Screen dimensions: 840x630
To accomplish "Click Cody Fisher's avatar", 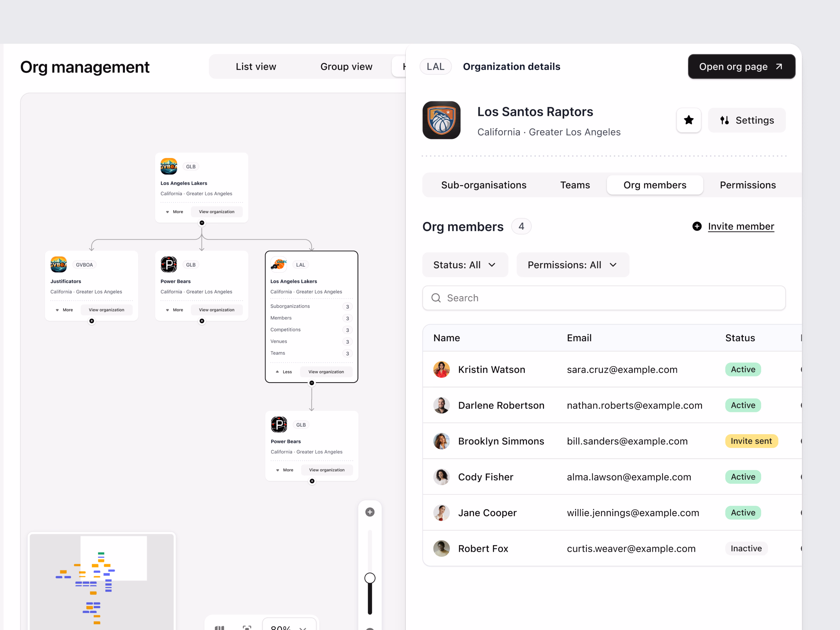I will pyautogui.click(x=441, y=477).
